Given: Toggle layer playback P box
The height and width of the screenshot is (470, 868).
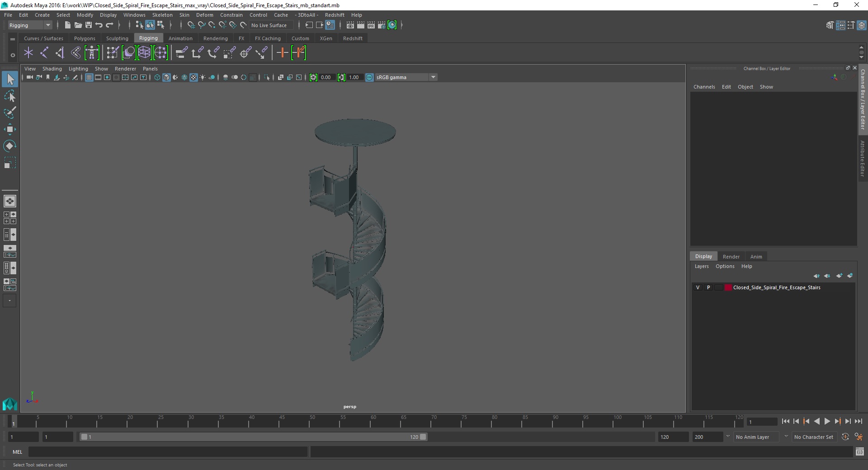Looking at the screenshot, I should coord(708,287).
